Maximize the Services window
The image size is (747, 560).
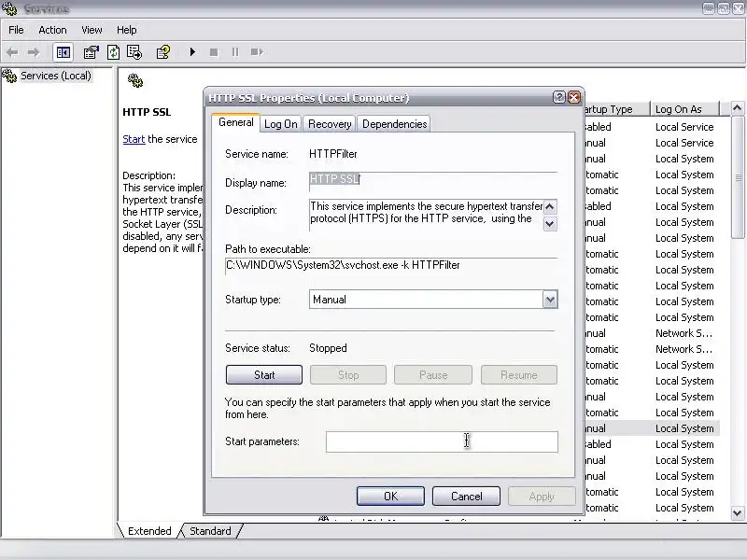coord(723,8)
